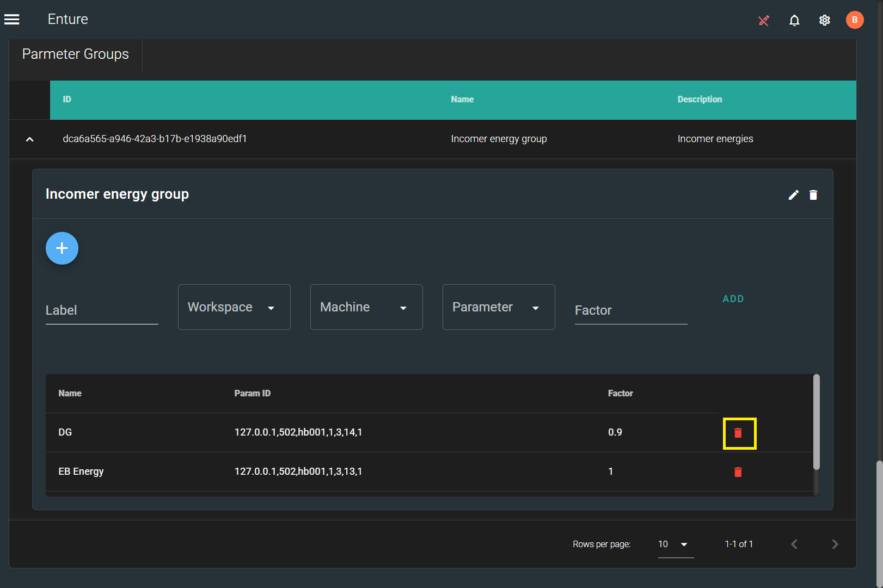883x588 pixels.
Task: Delete the Incomer energy group card
Action: [813, 195]
